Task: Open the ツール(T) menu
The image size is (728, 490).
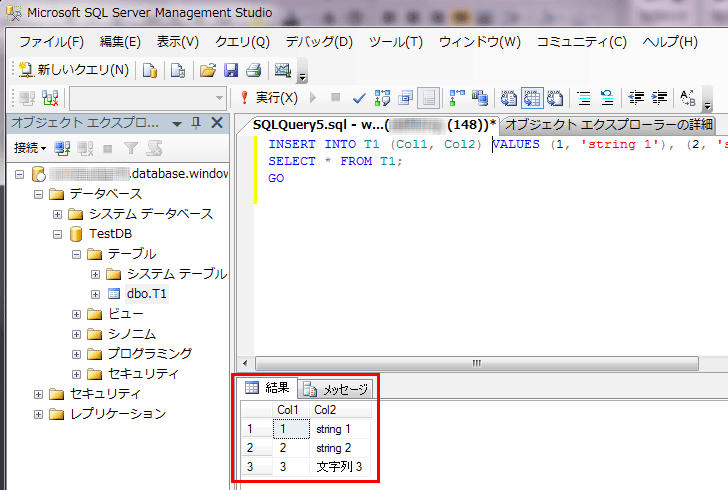Action: click(396, 42)
